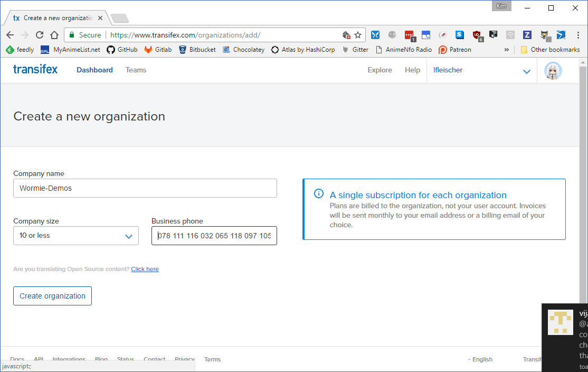588x372 pixels.
Task: Open the Bitbucket bookmark
Action: pyautogui.click(x=197, y=50)
